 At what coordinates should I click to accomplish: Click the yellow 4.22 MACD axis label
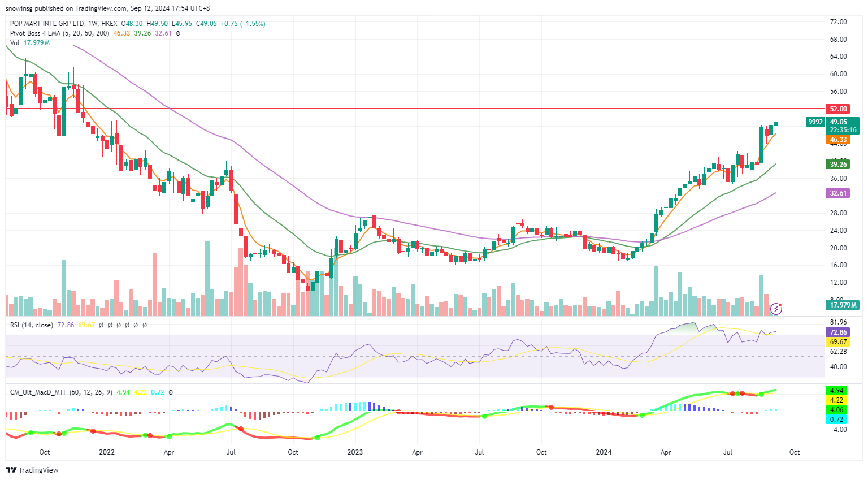point(836,400)
